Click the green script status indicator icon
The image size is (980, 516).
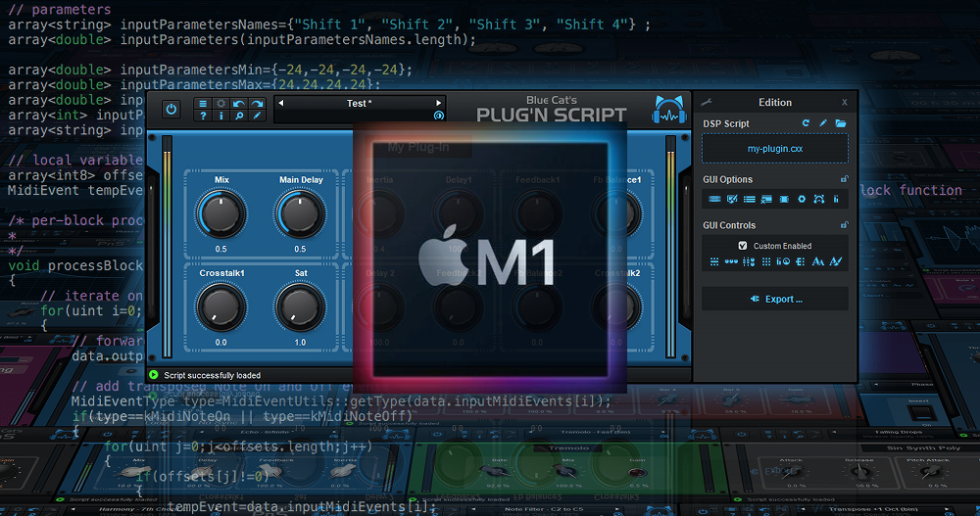pos(154,375)
